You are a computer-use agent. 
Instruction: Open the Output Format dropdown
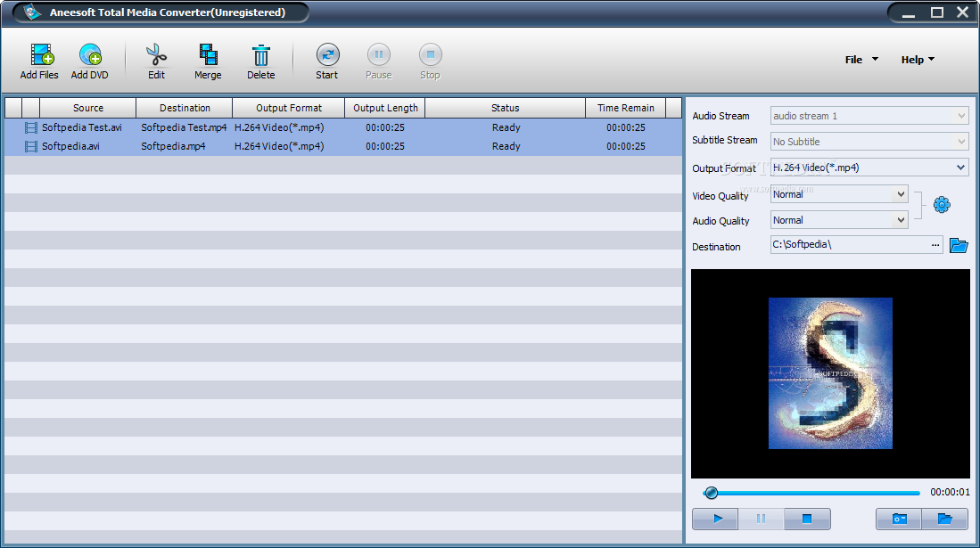[x=960, y=168]
